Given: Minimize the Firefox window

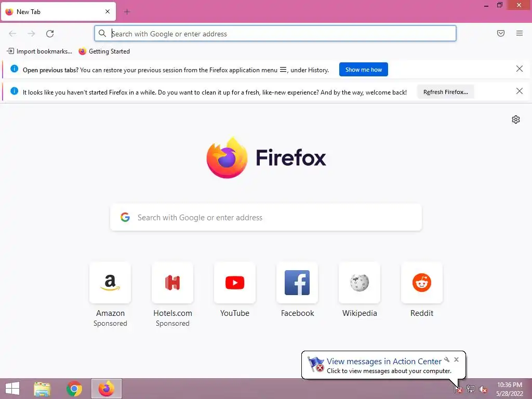Looking at the screenshot, I should click(486, 5).
